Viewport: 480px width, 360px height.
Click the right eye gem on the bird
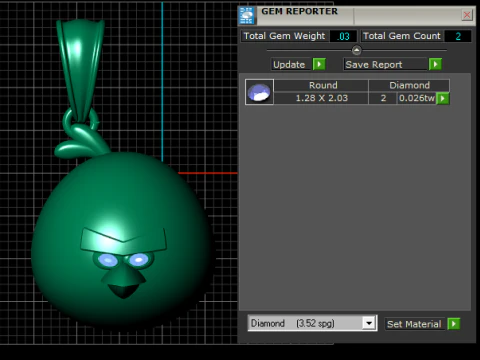pos(138,259)
